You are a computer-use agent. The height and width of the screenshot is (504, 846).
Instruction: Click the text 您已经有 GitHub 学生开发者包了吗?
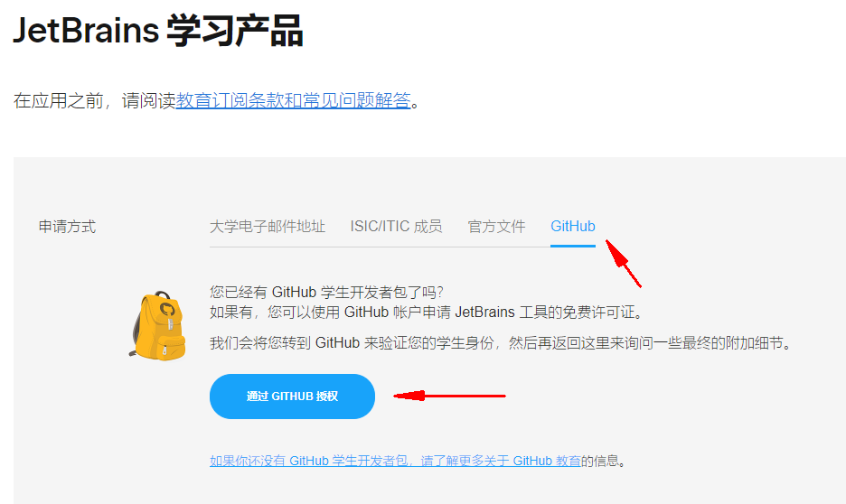click(326, 292)
